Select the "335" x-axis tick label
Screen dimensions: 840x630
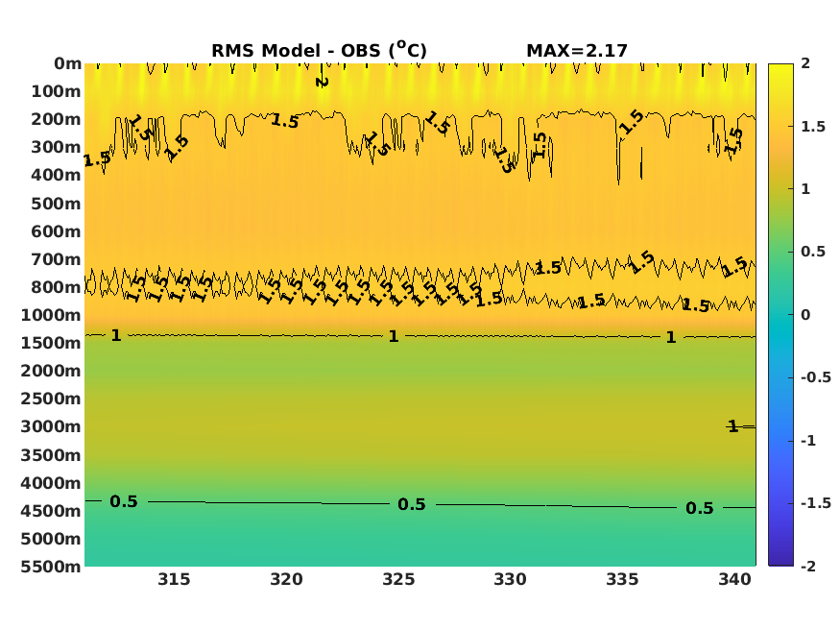point(622,580)
